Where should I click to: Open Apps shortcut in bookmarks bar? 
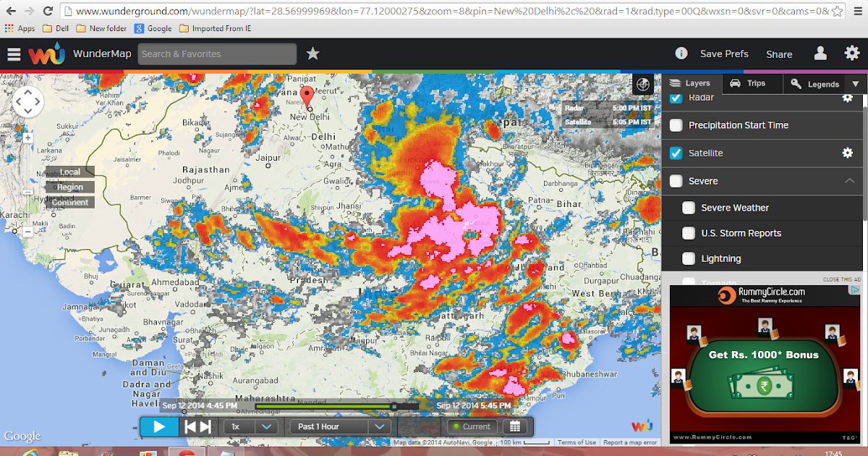coord(20,28)
